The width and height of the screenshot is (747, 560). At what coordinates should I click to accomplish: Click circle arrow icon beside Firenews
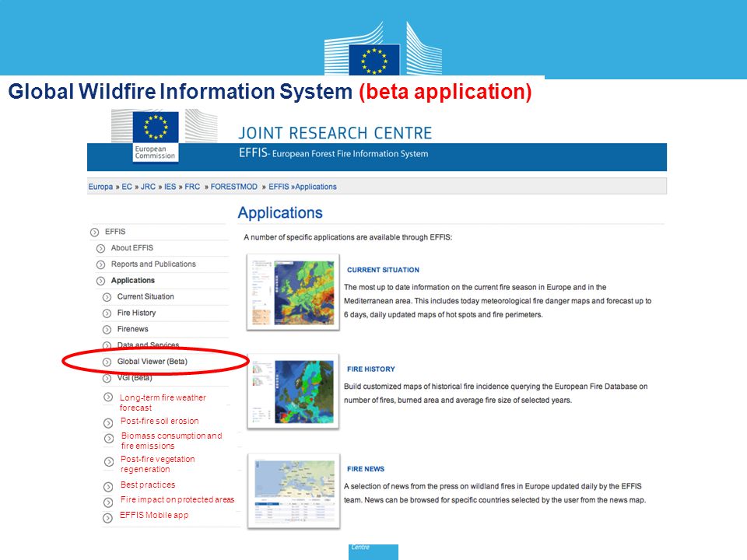tap(107, 330)
